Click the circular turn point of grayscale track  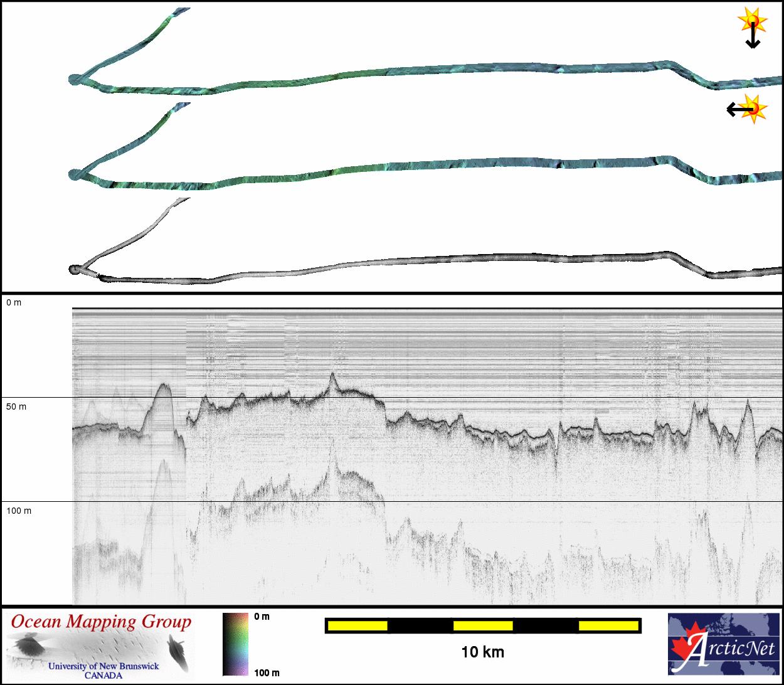(75, 269)
